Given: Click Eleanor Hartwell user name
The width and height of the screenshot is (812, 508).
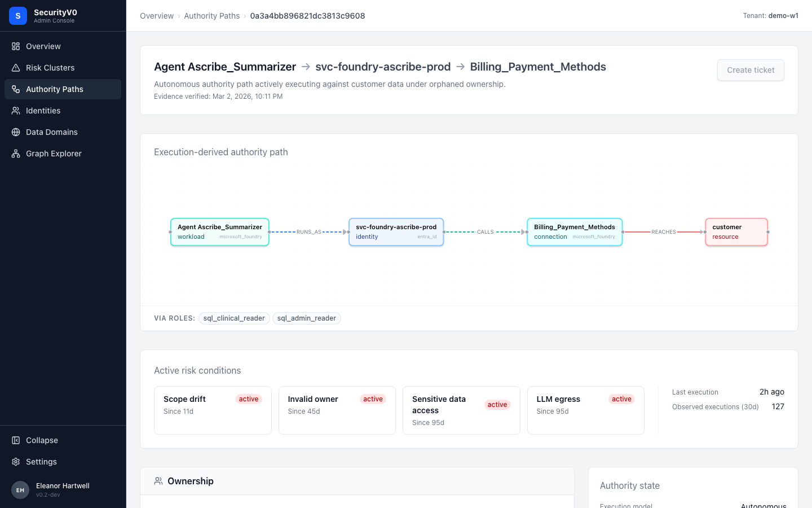Looking at the screenshot, I should tap(63, 486).
